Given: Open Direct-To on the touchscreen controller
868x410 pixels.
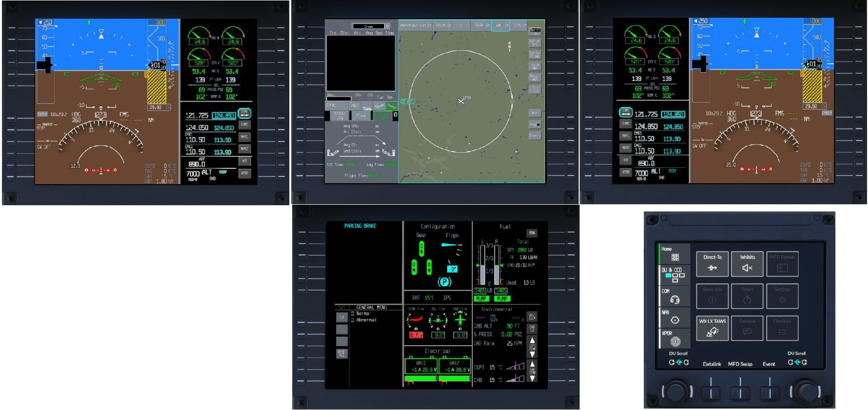Looking at the screenshot, I should (712, 264).
